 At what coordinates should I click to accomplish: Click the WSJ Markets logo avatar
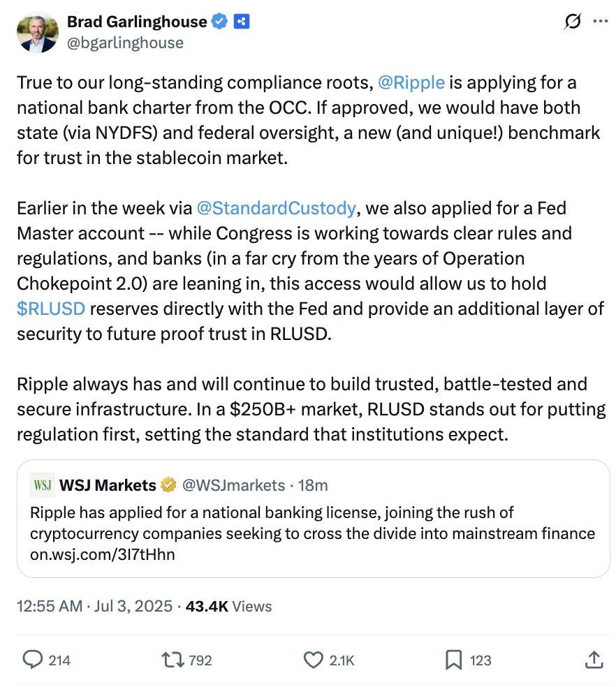[x=43, y=485]
